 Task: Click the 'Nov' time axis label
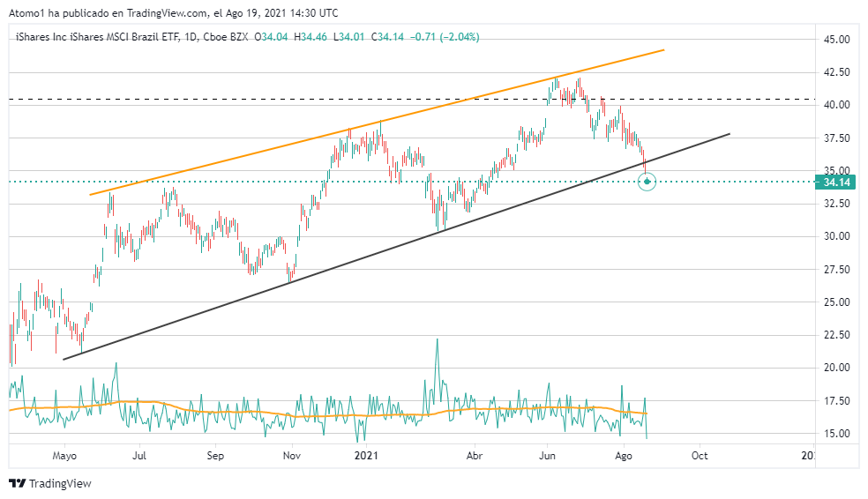click(x=292, y=456)
